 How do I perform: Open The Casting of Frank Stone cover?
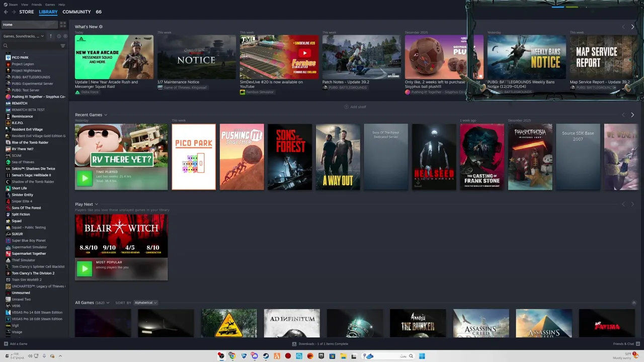482,157
